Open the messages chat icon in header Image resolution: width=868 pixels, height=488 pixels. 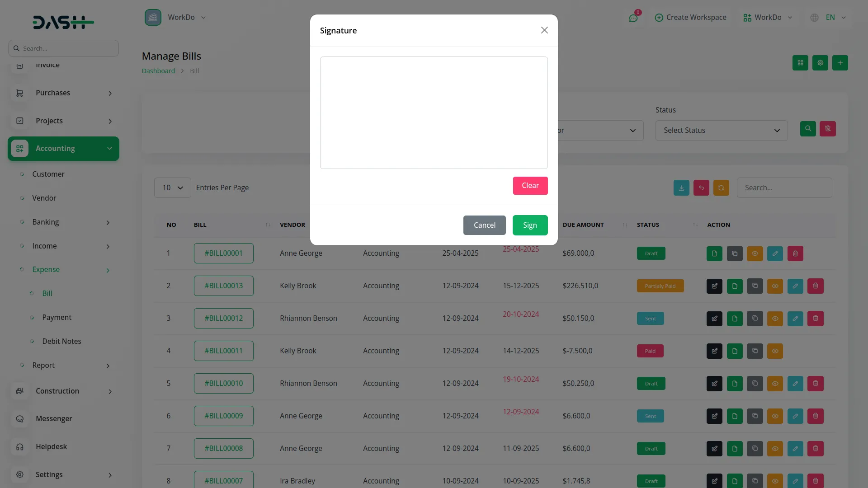633,18
